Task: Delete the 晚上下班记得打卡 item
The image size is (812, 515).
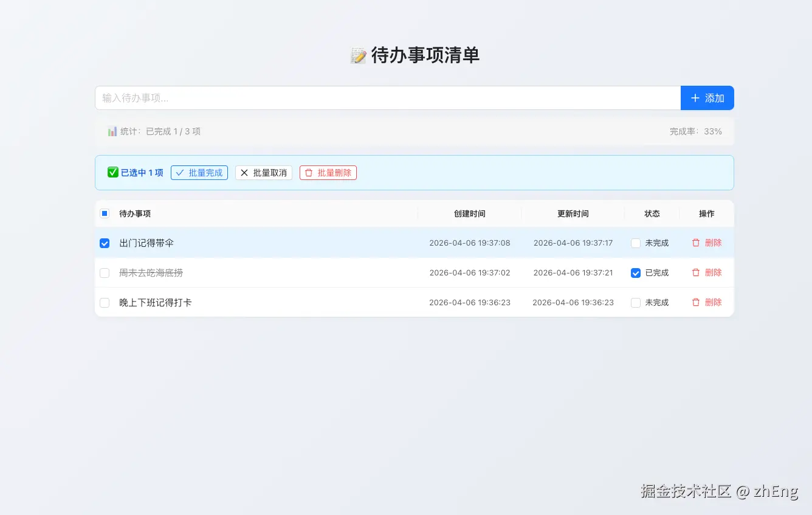Action: 707,302
